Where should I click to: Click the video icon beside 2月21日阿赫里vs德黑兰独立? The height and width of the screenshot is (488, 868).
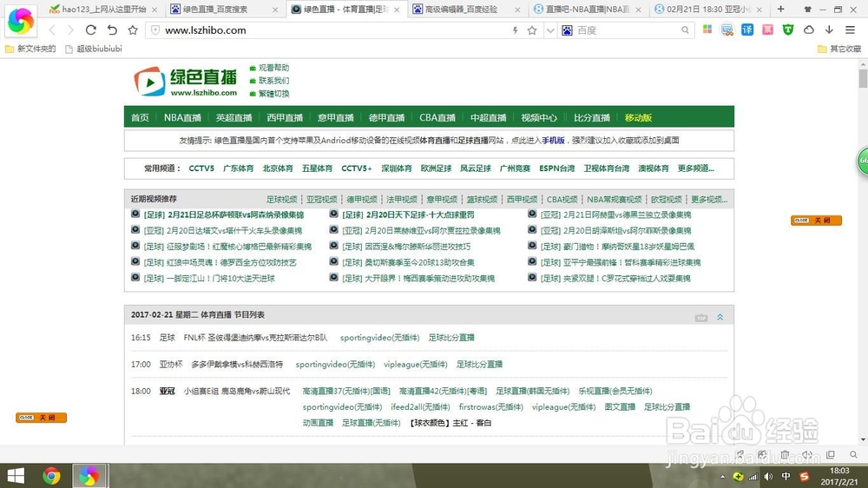click(532, 214)
